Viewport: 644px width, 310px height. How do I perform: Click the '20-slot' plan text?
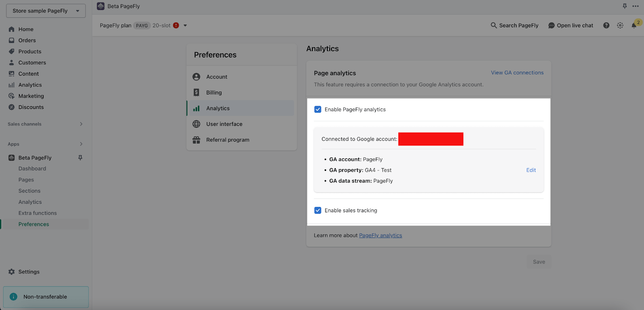[161, 25]
